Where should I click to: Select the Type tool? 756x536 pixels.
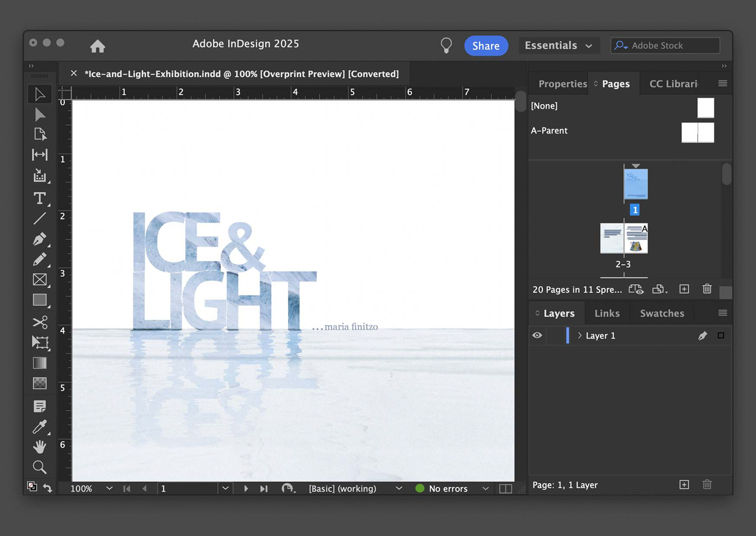pos(39,198)
